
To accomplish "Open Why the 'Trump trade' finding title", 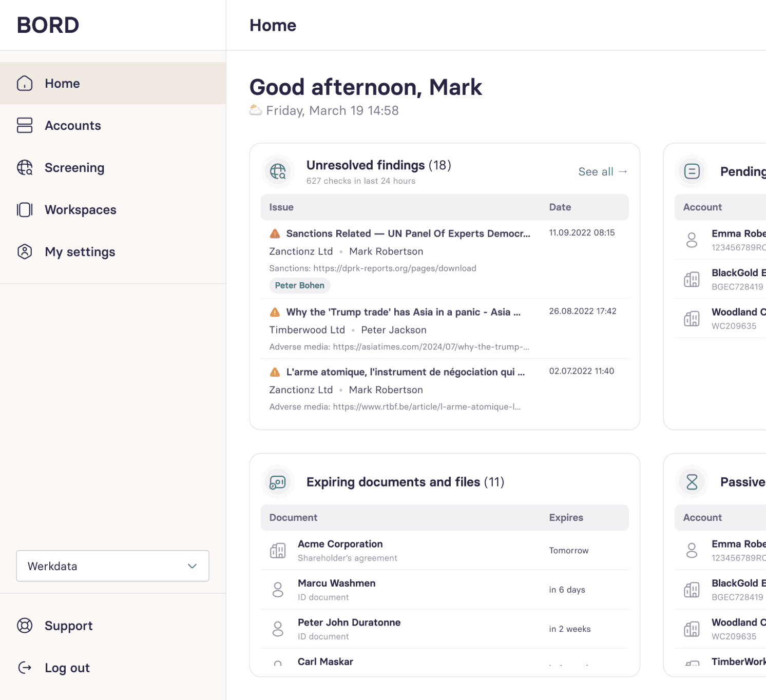I will tap(404, 312).
